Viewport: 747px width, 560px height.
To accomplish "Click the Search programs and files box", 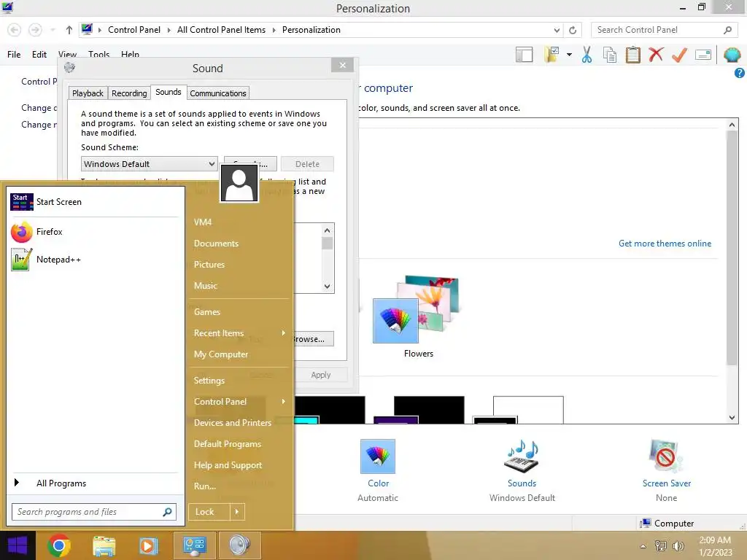I will point(94,512).
